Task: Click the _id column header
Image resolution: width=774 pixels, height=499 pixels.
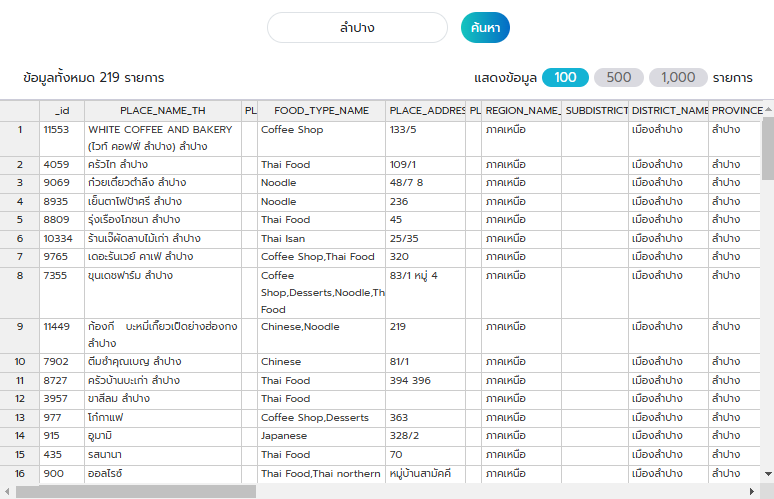Action: pos(62,110)
